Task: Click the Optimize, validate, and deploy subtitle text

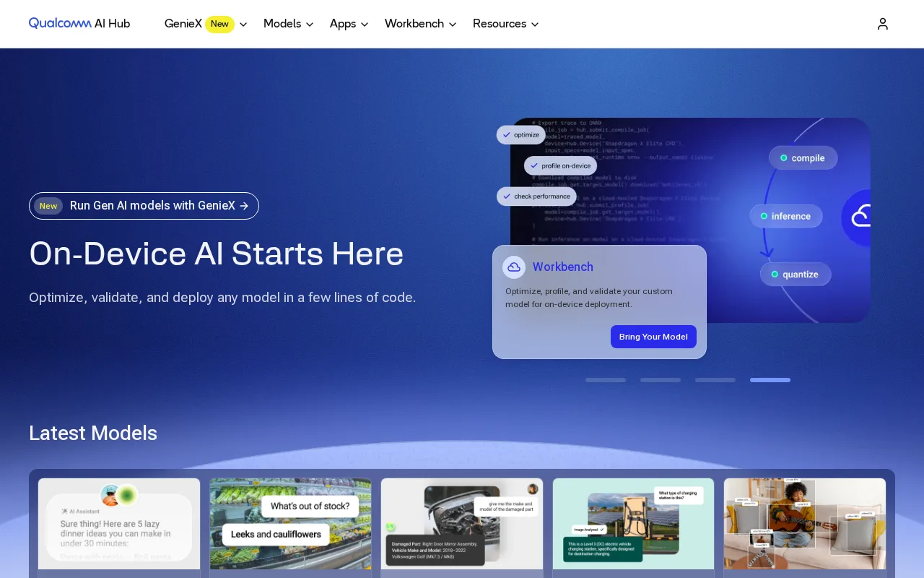Action: pos(222,298)
